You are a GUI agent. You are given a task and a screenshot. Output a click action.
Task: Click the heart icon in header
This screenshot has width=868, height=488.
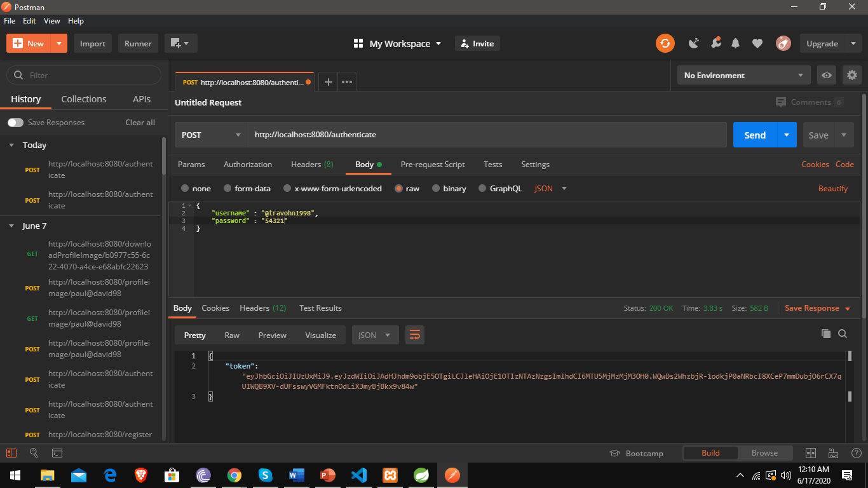(x=757, y=44)
